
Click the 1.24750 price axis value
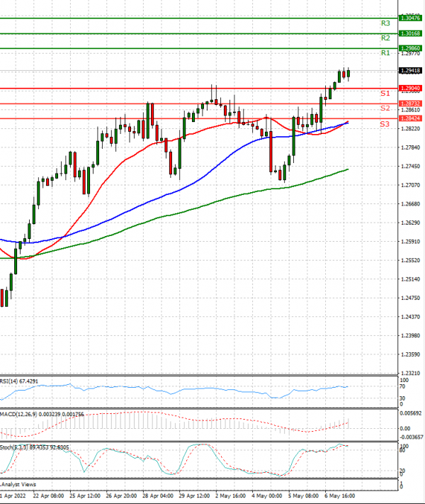(x=411, y=298)
